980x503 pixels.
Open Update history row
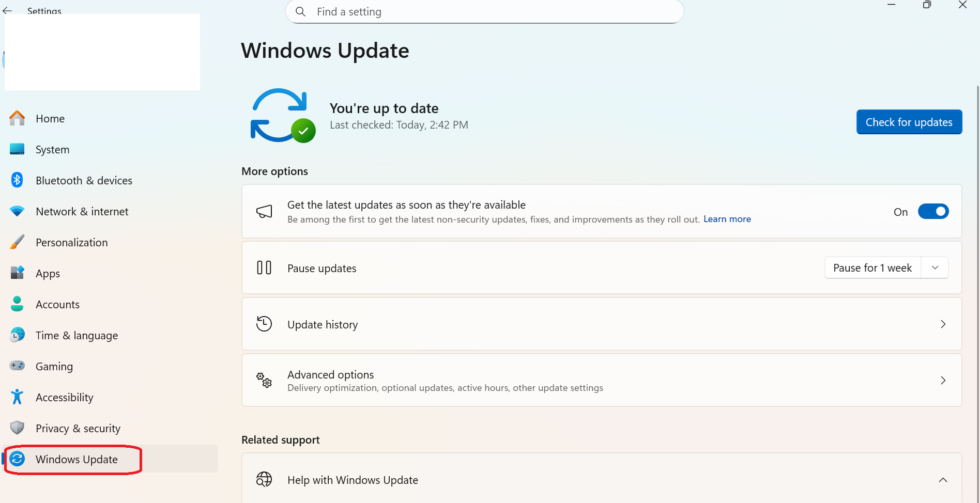tap(602, 324)
